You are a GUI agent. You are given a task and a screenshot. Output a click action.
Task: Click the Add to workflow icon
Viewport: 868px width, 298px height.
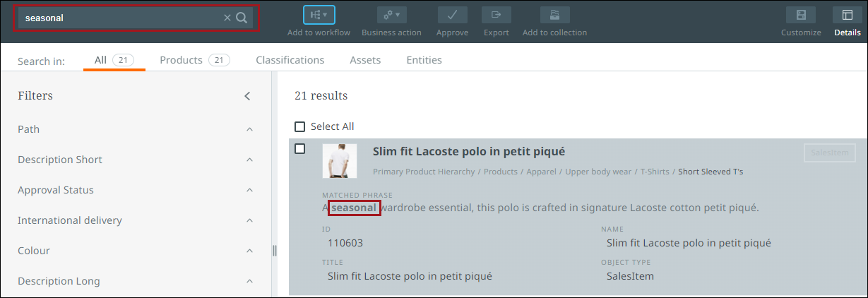coord(319,15)
